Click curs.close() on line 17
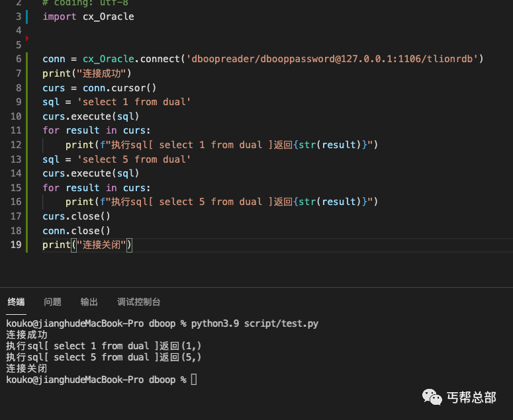The height and width of the screenshot is (420, 513). (x=77, y=216)
